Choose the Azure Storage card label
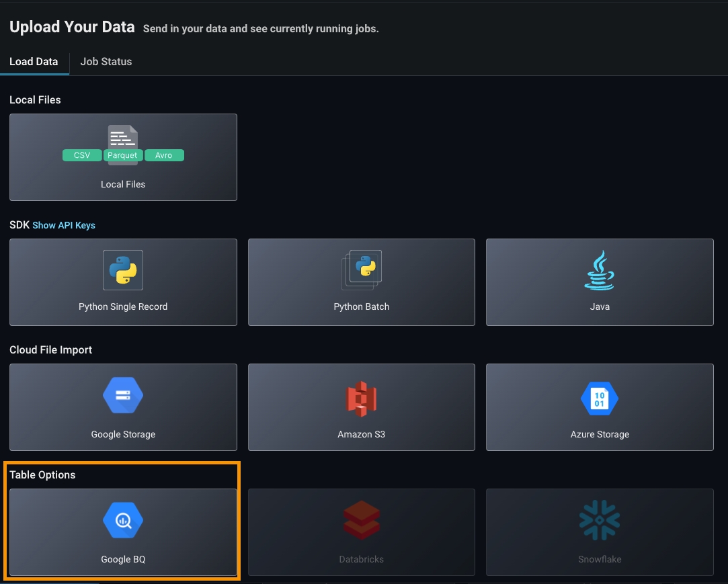 tap(600, 435)
